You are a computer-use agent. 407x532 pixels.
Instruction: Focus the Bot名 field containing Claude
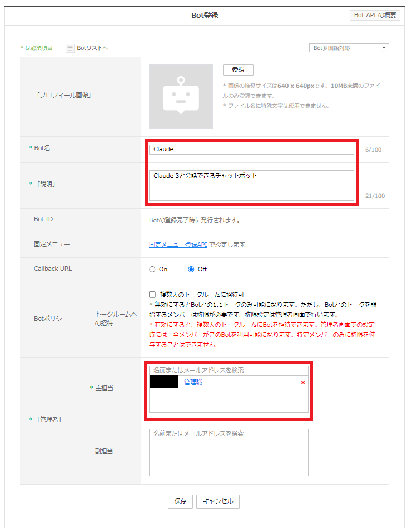pos(251,150)
